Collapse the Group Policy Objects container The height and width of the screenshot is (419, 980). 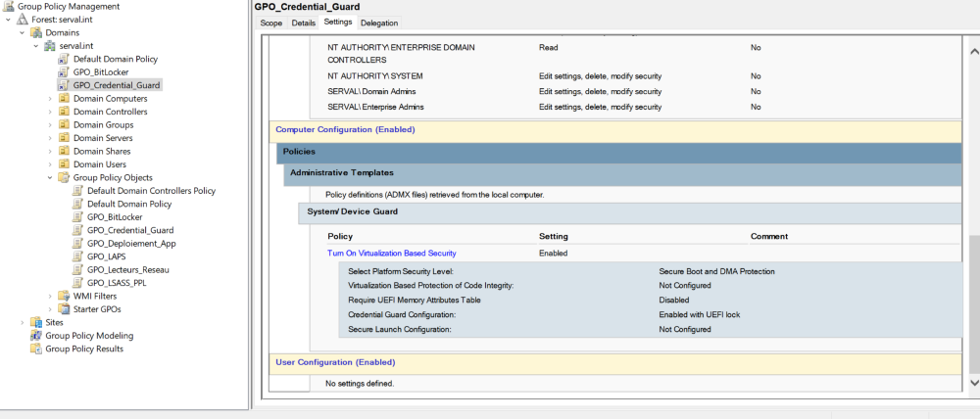point(50,177)
